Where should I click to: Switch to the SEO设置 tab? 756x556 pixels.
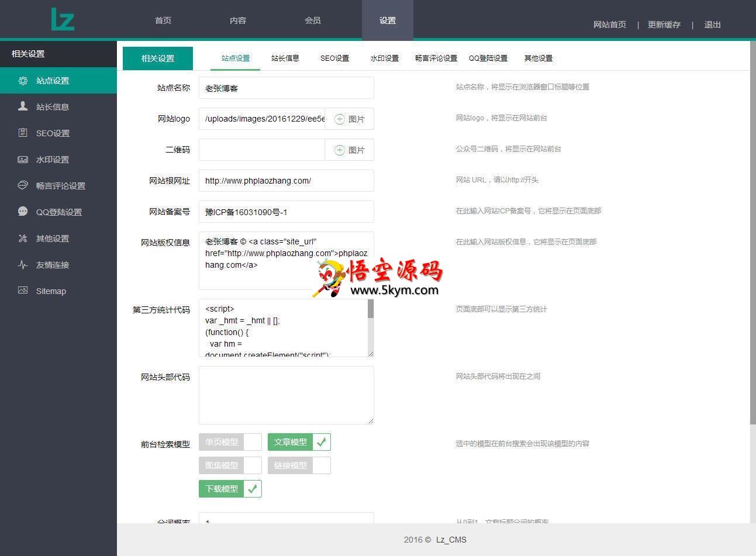334,58
